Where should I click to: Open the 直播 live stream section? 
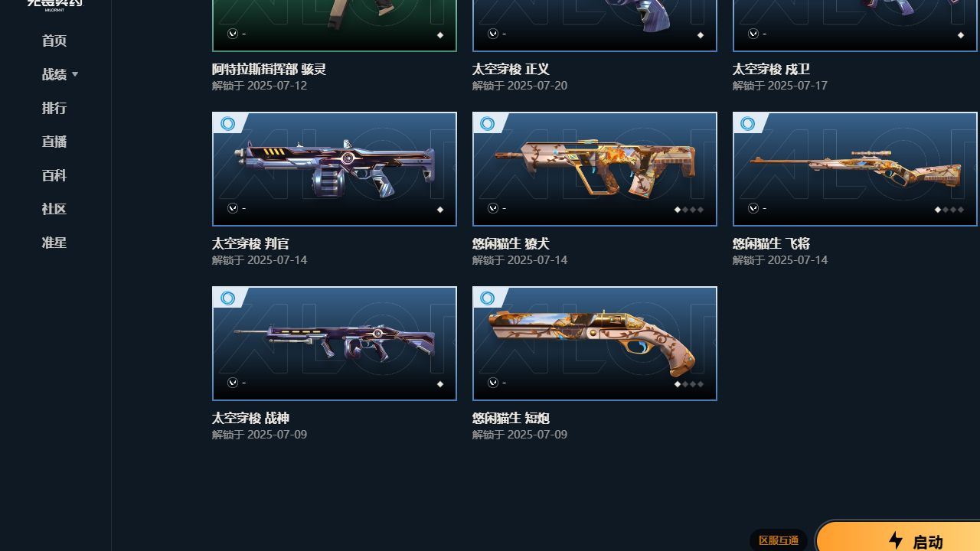(x=54, y=142)
